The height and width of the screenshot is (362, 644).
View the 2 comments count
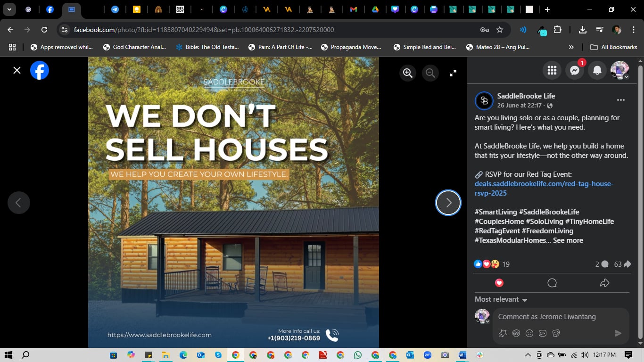coord(602,264)
